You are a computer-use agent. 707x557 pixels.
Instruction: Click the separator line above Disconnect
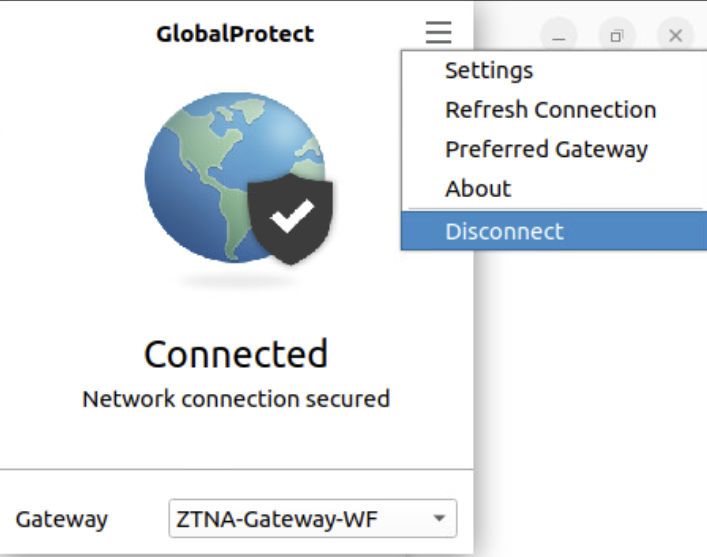tap(553, 210)
